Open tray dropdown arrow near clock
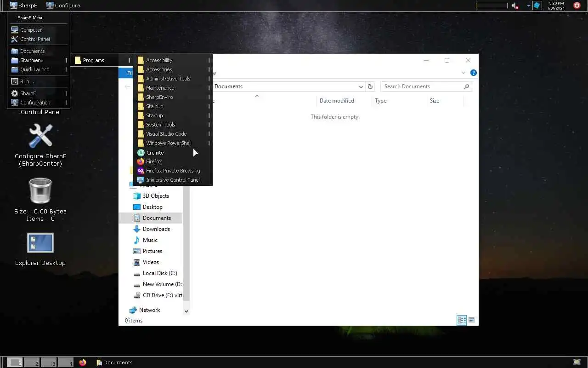 (x=528, y=6)
